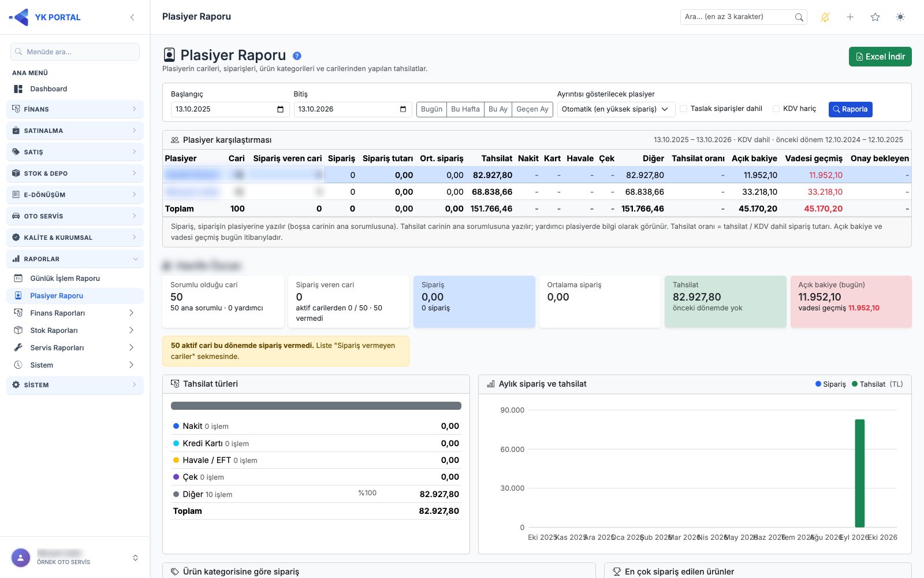Select the Bu Hafta date range button
The image size is (924, 578).
point(465,109)
